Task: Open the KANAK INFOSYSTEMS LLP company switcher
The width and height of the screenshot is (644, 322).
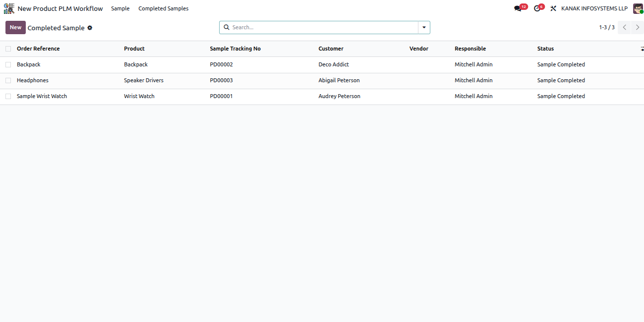Action: pos(594,8)
